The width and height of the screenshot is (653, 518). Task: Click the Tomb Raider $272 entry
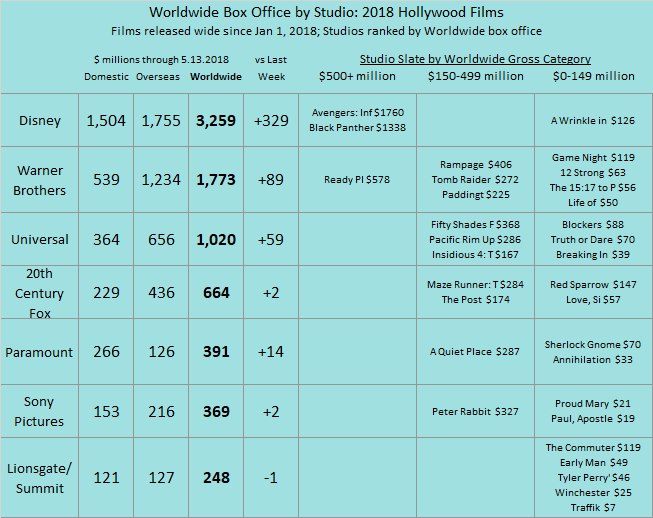[475, 179]
